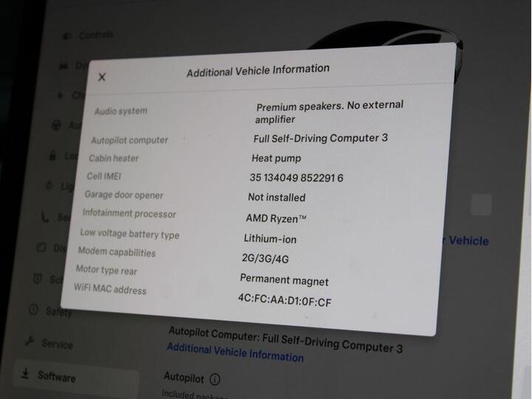Click the Audio system label
Screen dimensions: 532x399
[x=120, y=111]
